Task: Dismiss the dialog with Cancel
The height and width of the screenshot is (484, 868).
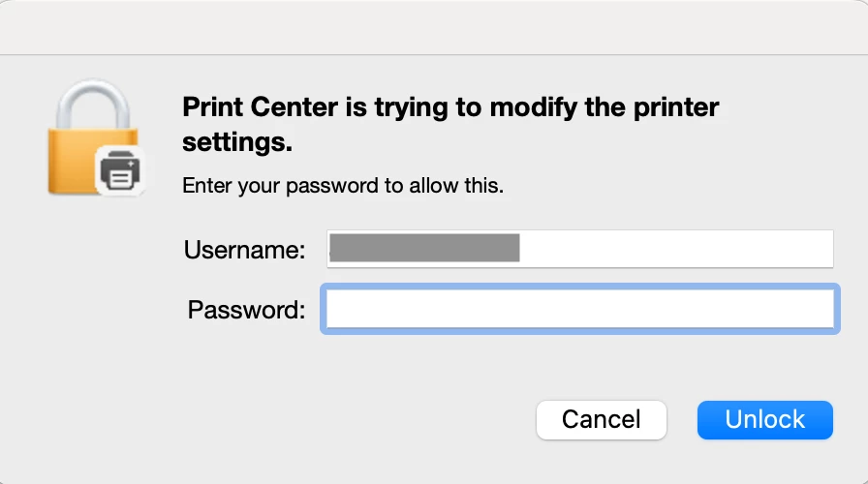Action: [602, 420]
